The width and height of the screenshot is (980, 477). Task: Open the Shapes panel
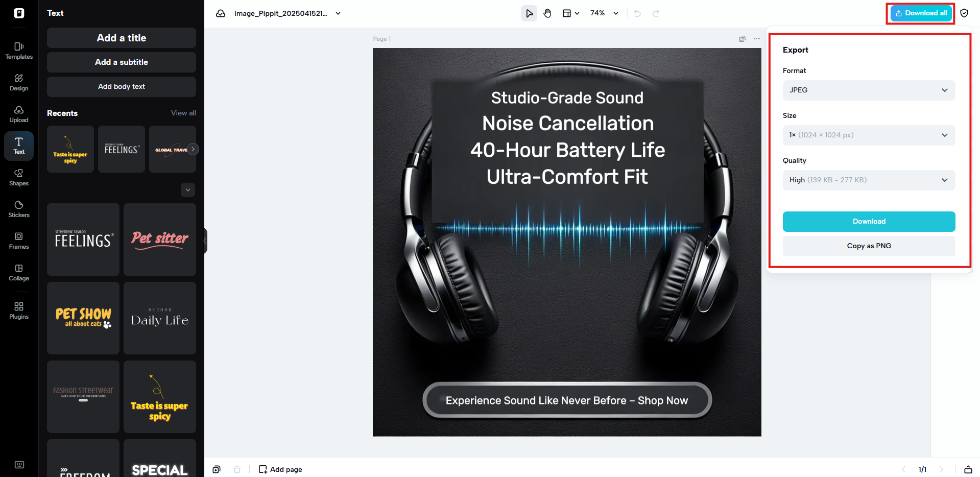[x=18, y=177]
